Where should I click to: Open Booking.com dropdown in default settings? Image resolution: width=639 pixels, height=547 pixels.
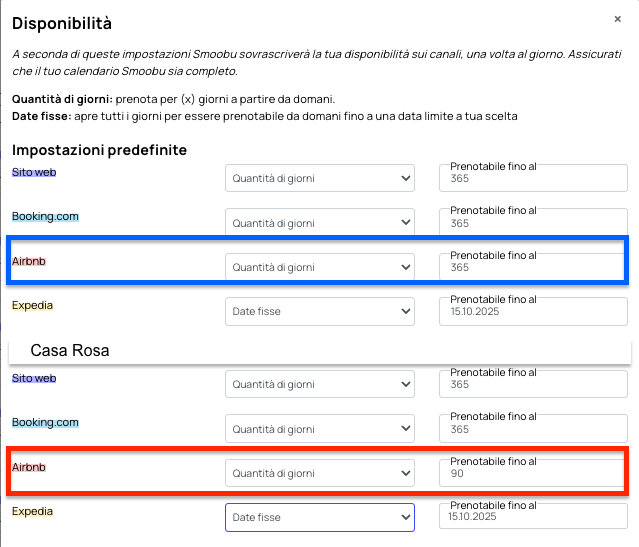320,223
